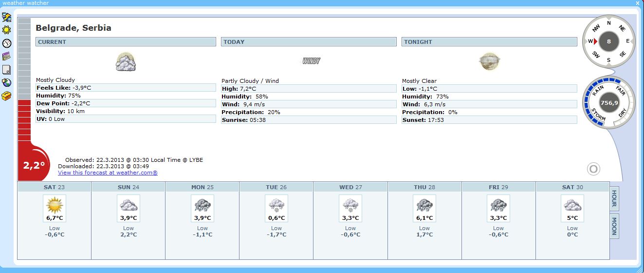Image resolution: width=644 pixels, height=273 pixels.
Task: Click the document notes icon in sidebar
Action: pos(6,70)
